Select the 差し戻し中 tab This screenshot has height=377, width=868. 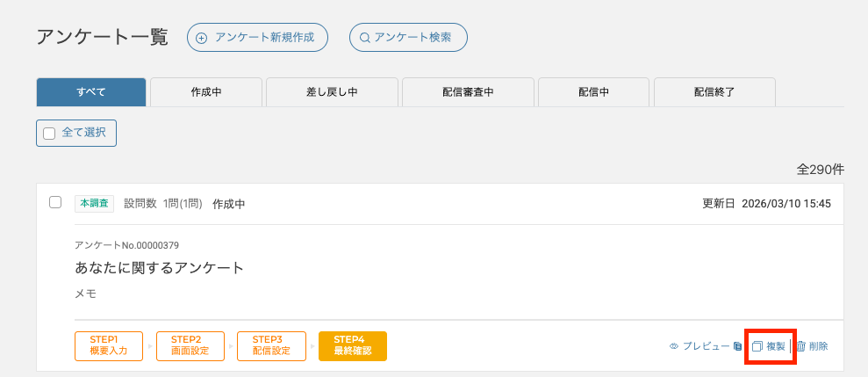332,91
